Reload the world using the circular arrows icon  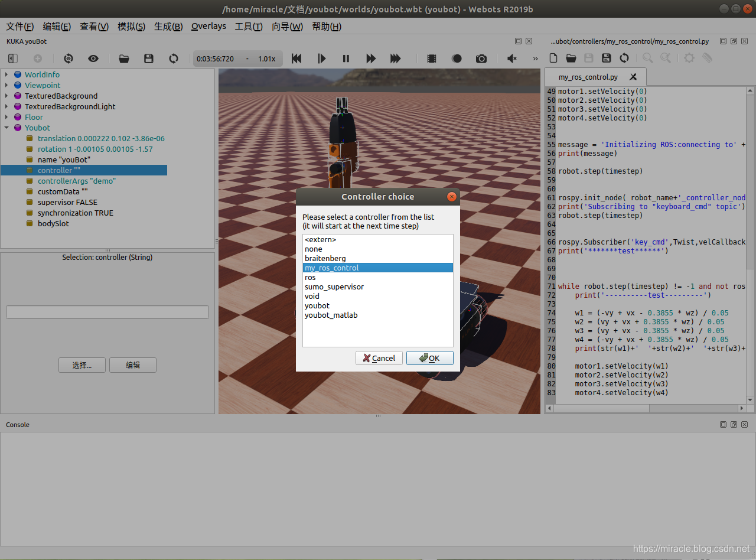point(174,58)
